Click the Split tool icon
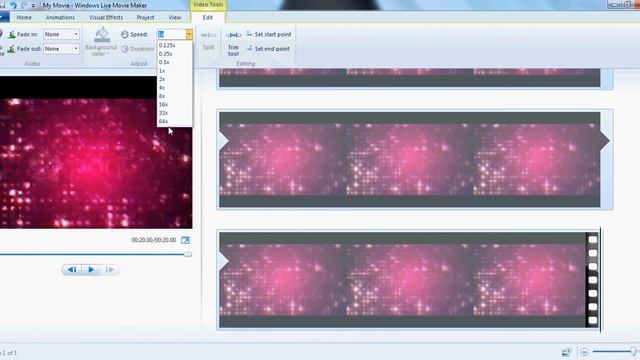Image resolution: width=640 pixels, height=360 pixels. point(209,36)
